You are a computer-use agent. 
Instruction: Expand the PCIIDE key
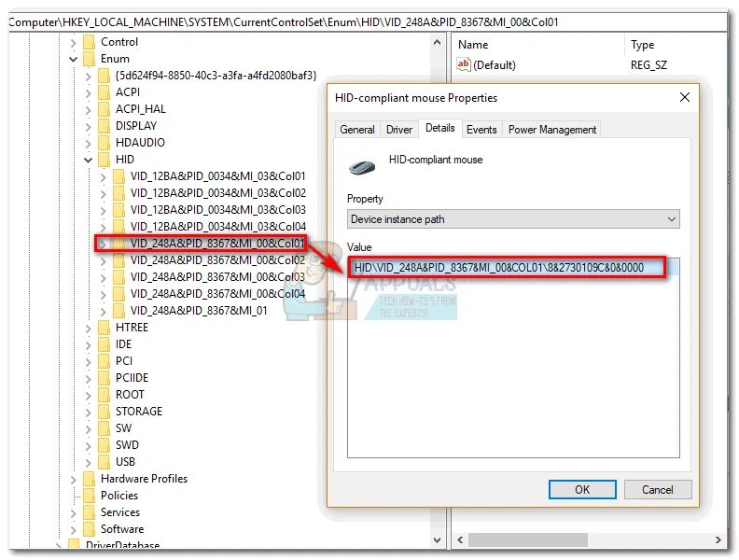89,379
